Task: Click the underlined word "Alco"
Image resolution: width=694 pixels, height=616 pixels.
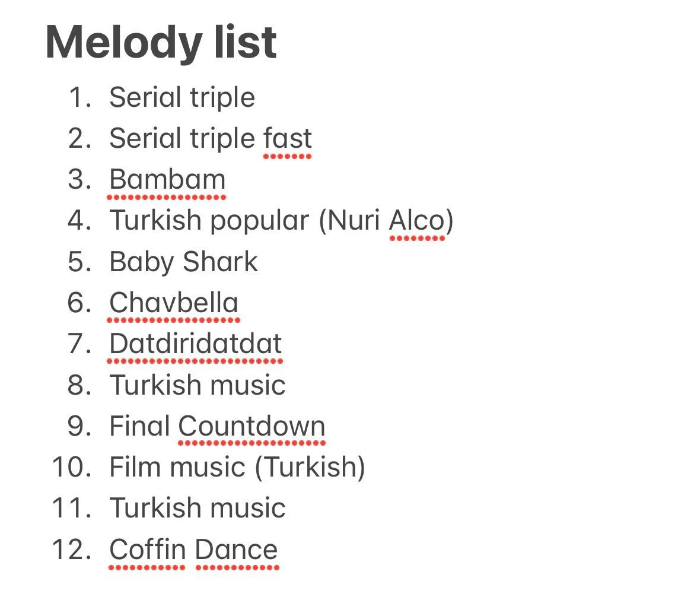Action: tap(416, 221)
